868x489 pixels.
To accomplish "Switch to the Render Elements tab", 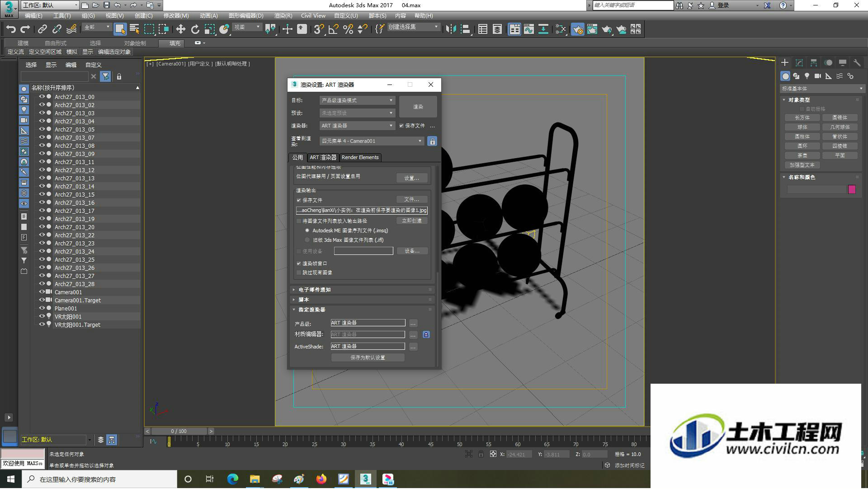I will [x=360, y=158].
